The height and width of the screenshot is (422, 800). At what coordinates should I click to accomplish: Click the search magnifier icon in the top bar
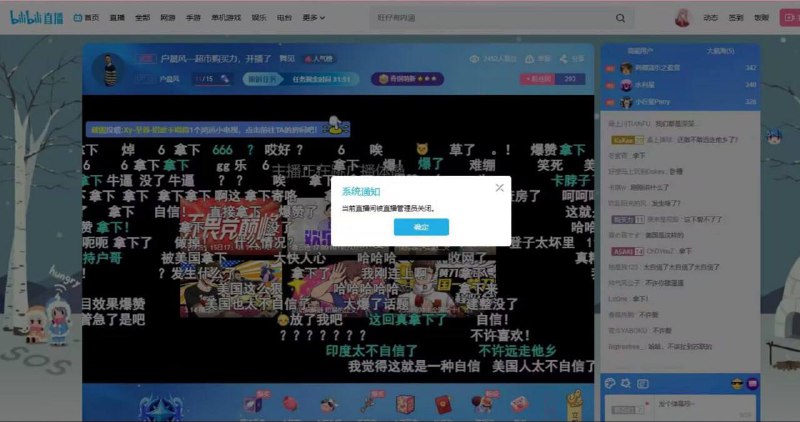tap(620, 18)
